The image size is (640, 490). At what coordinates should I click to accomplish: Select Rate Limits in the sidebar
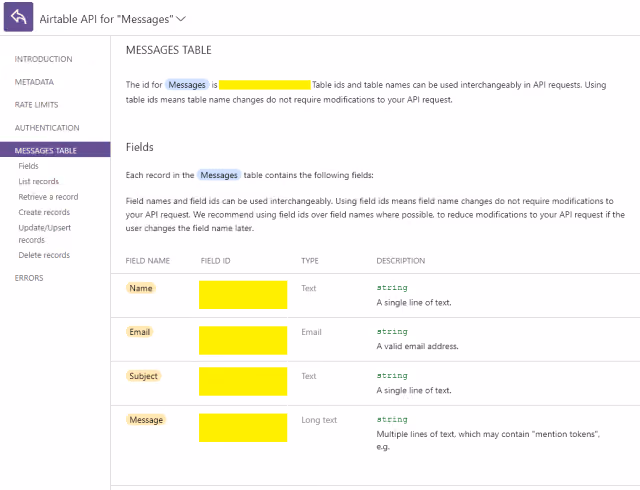click(36, 105)
